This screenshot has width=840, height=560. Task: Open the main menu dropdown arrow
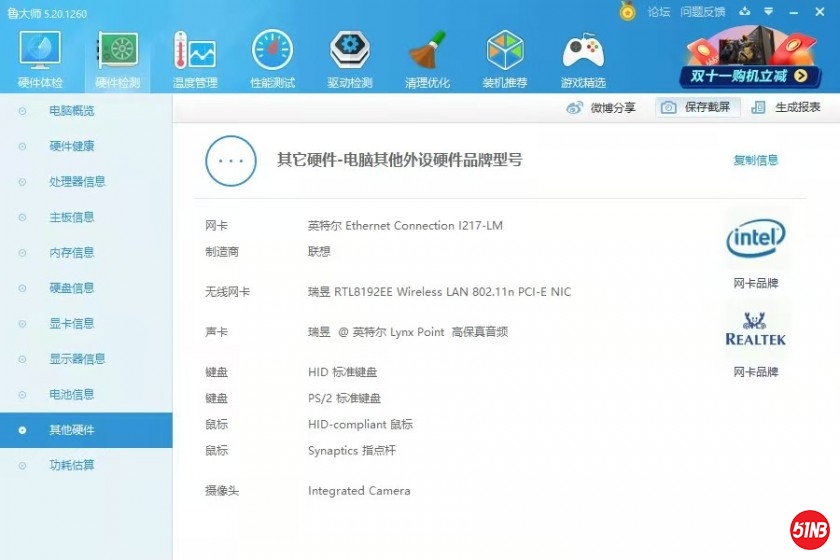point(768,12)
